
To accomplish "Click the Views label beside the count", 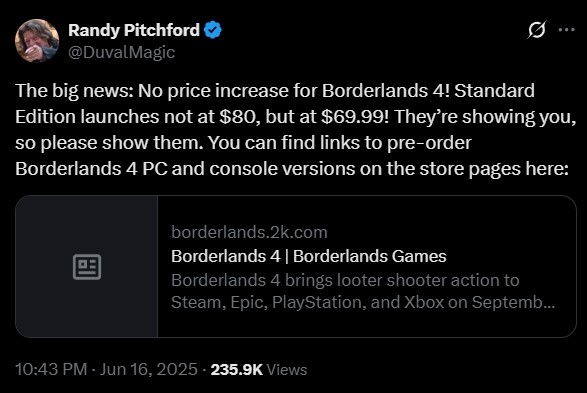I will click(x=287, y=370).
